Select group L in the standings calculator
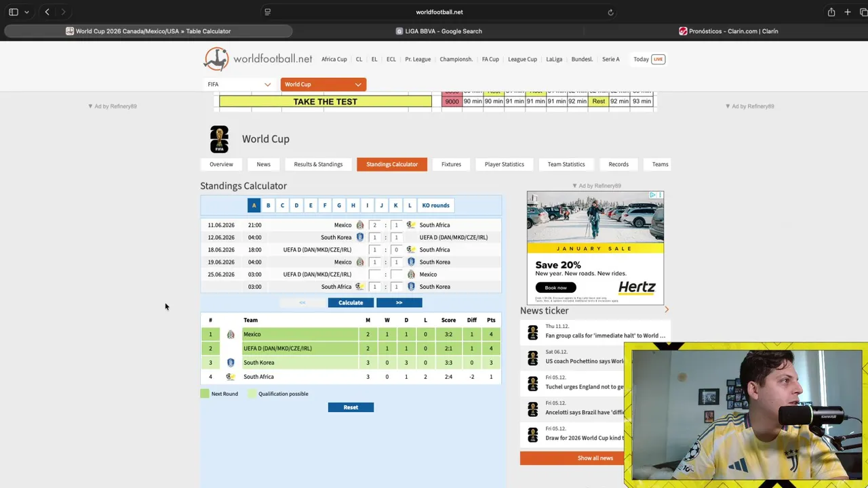Viewport: 868px width, 488px height. pos(410,205)
